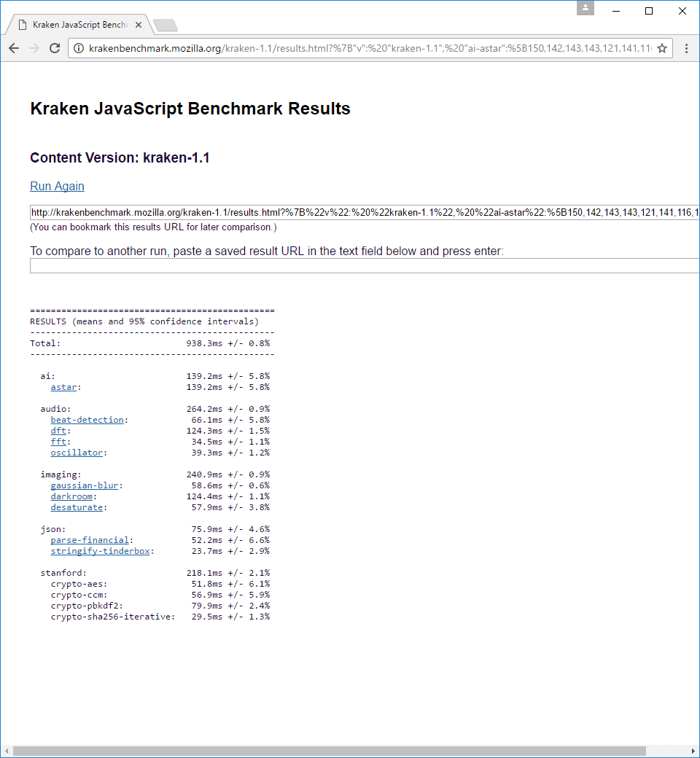
Task: Close the Chrome window
Action: tap(682, 11)
